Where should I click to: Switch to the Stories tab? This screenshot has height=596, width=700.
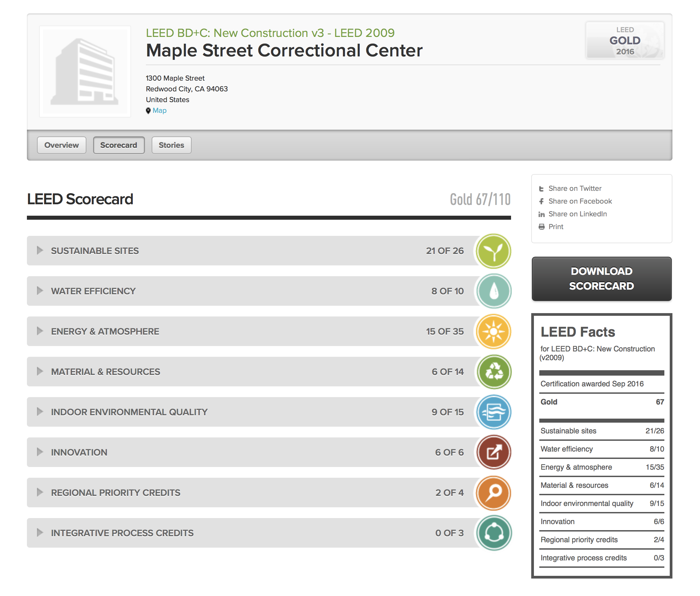click(171, 145)
